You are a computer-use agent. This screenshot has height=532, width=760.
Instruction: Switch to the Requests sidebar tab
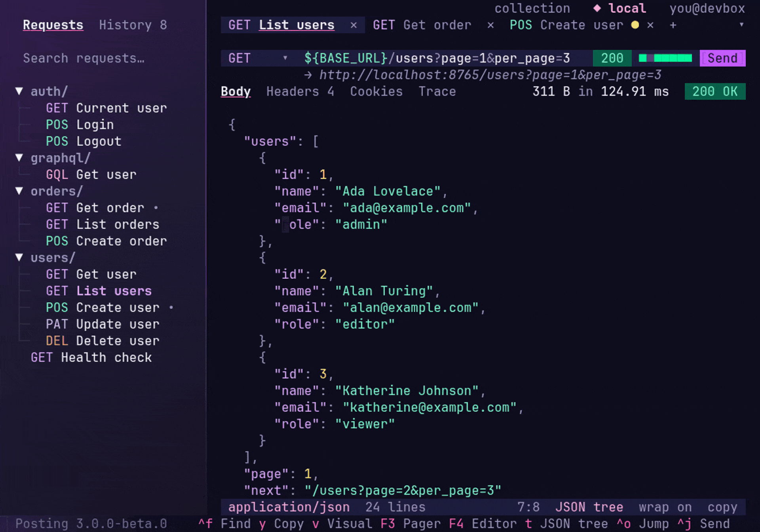coord(53,25)
